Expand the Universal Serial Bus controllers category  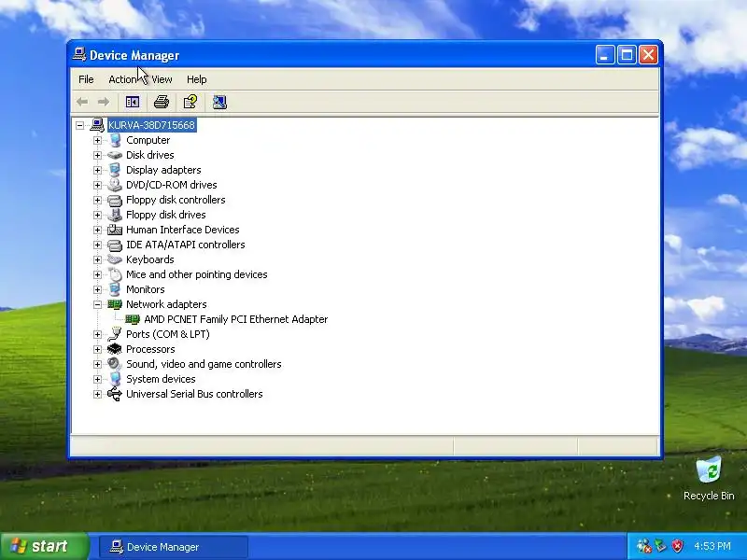[x=98, y=394]
